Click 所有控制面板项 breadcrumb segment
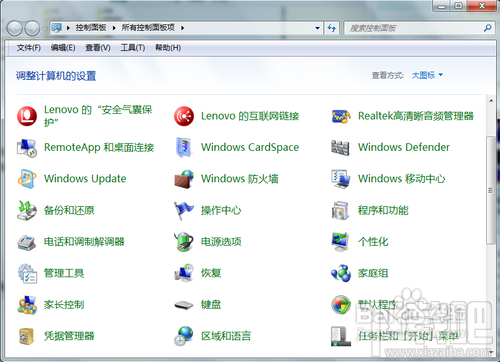 [x=148, y=28]
